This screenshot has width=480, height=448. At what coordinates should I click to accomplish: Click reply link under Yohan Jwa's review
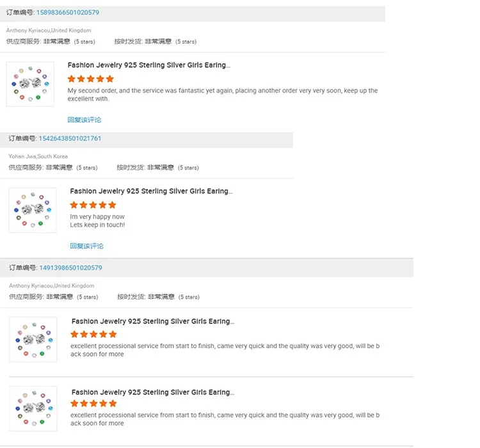click(x=86, y=246)
